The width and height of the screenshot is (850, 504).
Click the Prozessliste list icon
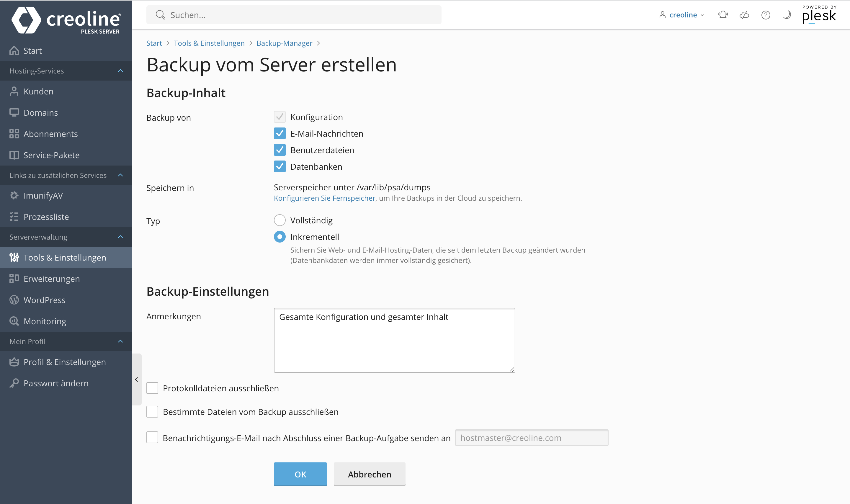click(14, 217)
